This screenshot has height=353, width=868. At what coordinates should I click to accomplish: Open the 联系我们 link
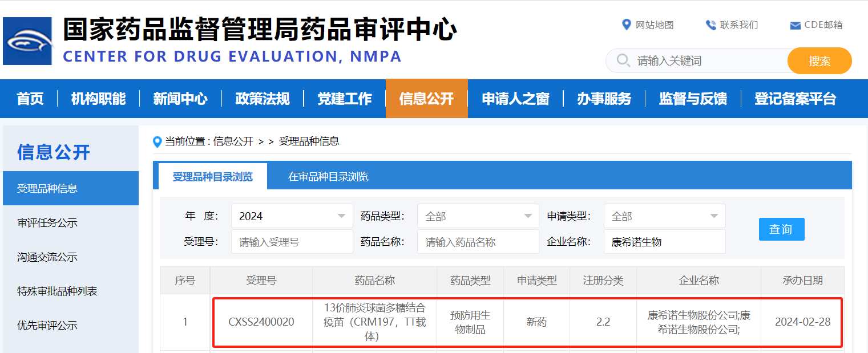[739, 25]
